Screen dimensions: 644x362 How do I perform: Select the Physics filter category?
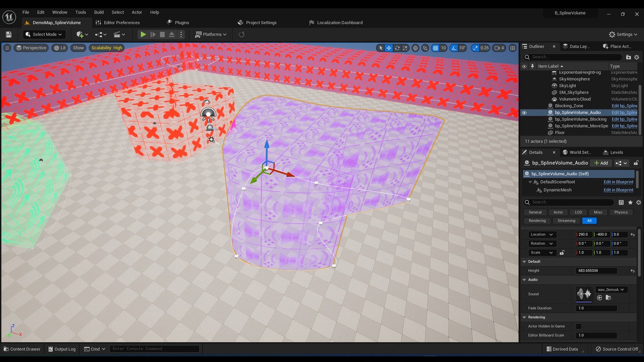[x=621, y=212]
